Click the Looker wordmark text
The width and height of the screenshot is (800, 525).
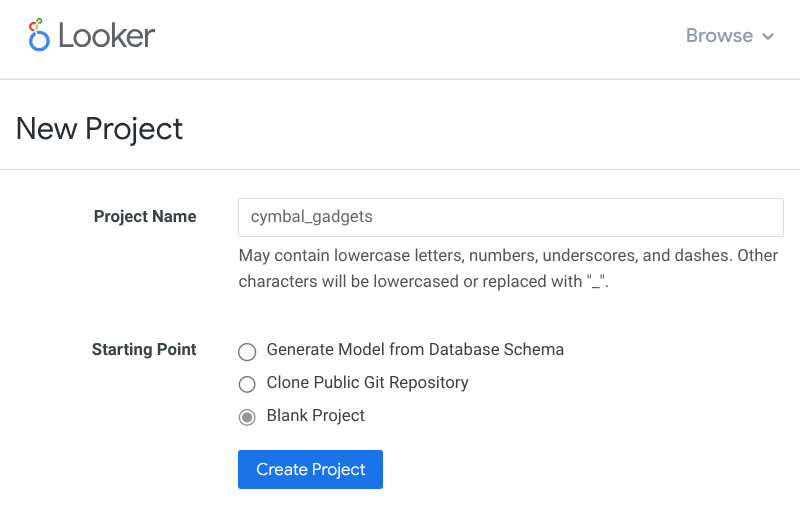(106, 36)
